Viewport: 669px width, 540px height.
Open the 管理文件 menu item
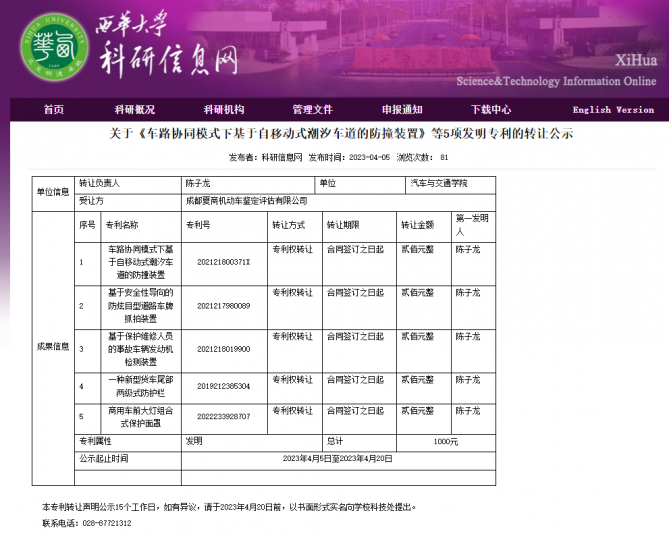[x=312, y=110]
